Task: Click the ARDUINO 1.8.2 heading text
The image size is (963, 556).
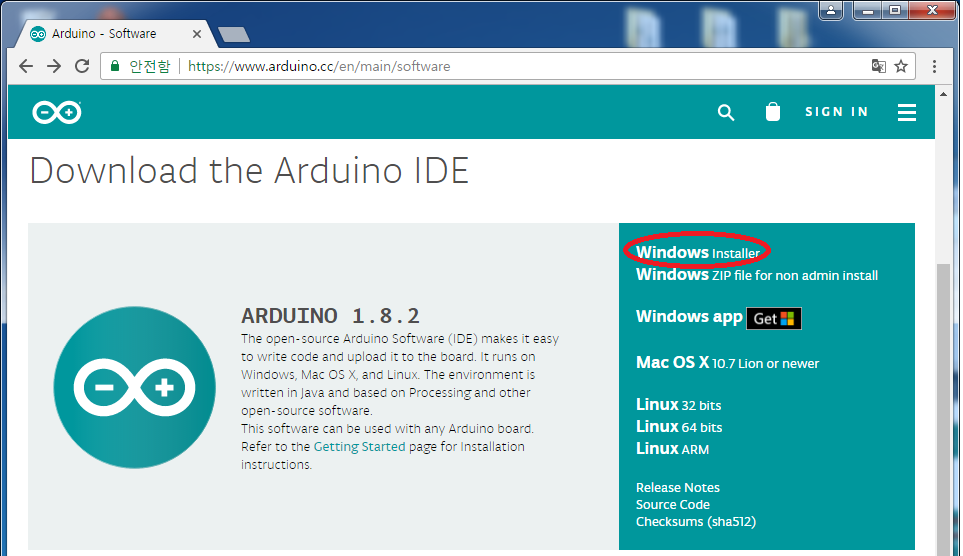Action: (330, 316)
